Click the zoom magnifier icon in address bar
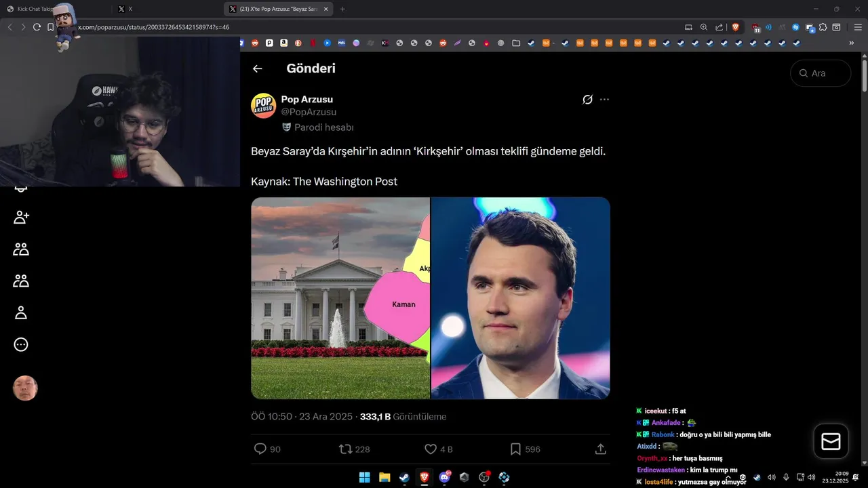This screenshot has height=488, width=868. [703, 27]
